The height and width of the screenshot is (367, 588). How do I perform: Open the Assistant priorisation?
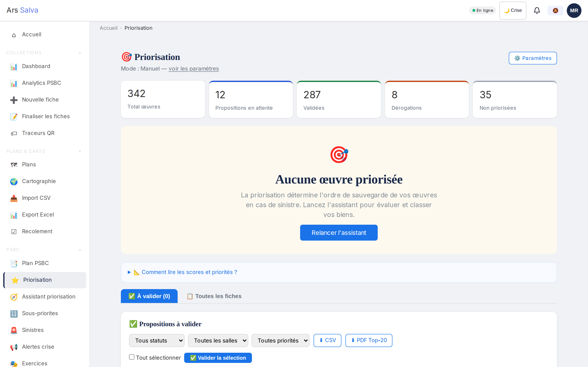49,296
